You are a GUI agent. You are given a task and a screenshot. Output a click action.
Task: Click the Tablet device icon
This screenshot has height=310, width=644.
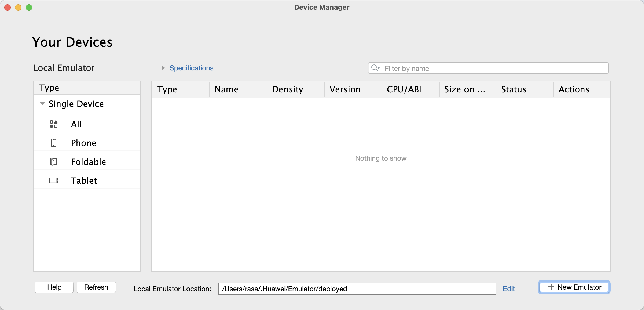point(54,181)
